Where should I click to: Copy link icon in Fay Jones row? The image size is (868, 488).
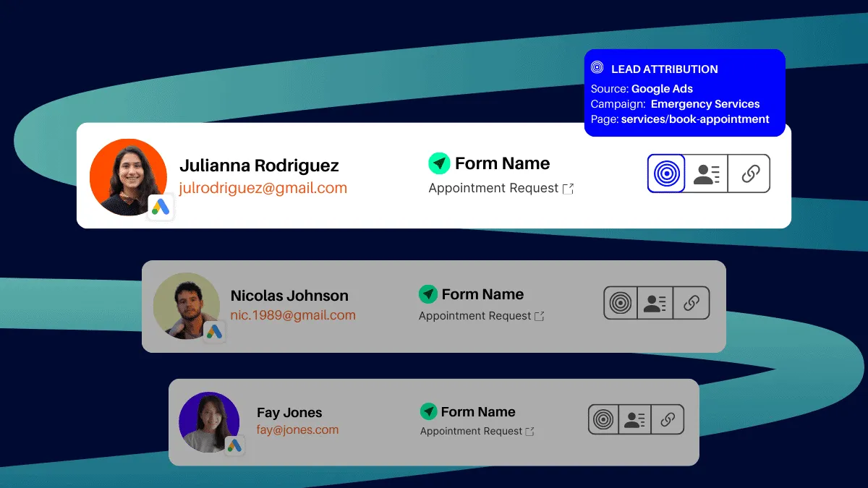668,419
